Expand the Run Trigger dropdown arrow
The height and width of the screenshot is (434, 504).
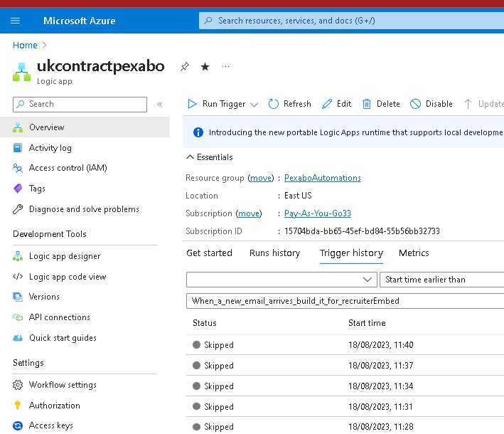pos(254,105)
